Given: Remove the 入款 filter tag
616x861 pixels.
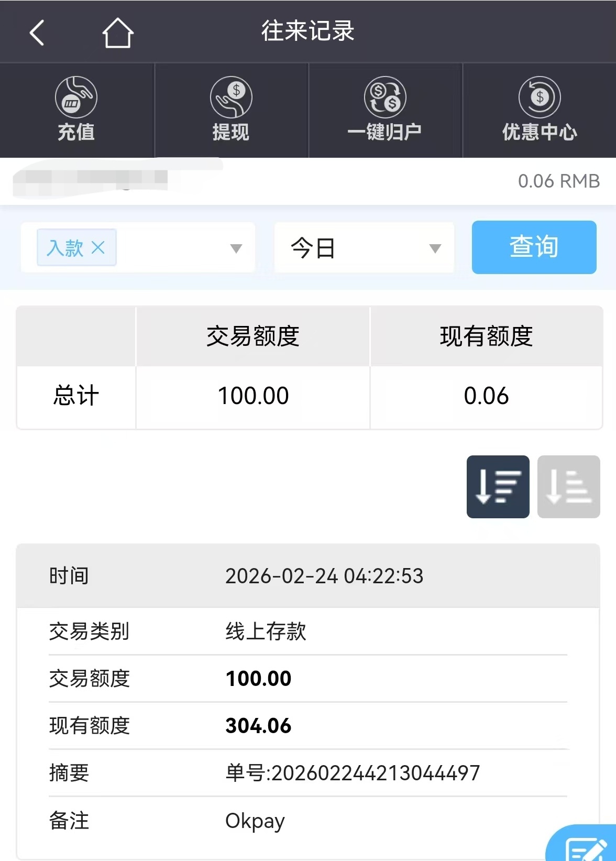Looking at the screenshot, I should [98, 247].
